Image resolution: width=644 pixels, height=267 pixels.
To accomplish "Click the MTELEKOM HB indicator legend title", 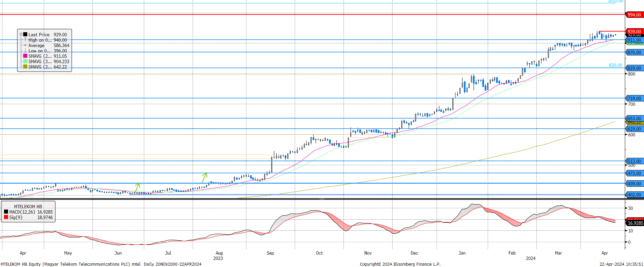I will point(28,207).
